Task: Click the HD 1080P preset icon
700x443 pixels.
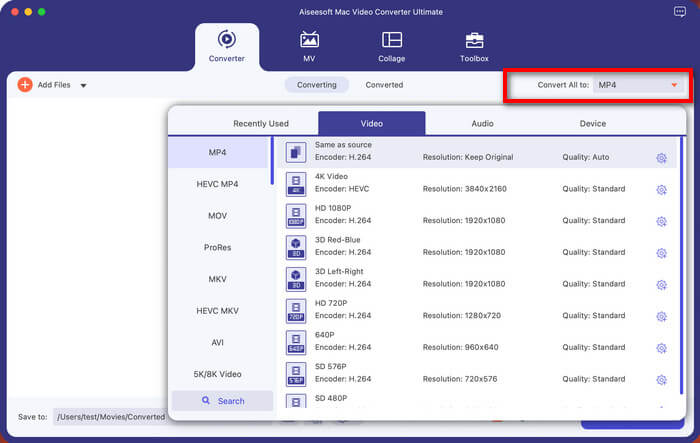Action: 296,216
